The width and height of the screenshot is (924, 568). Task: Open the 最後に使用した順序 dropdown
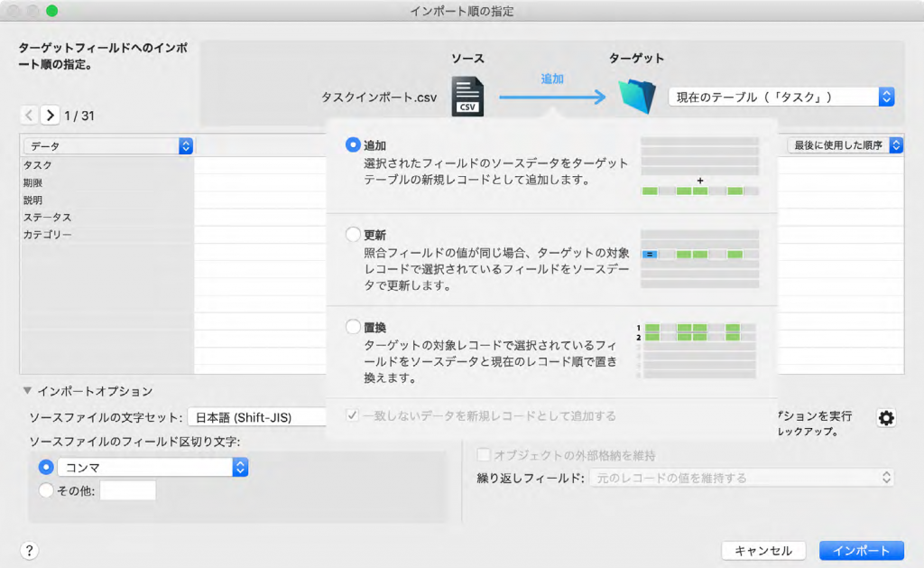coord(845,145)
